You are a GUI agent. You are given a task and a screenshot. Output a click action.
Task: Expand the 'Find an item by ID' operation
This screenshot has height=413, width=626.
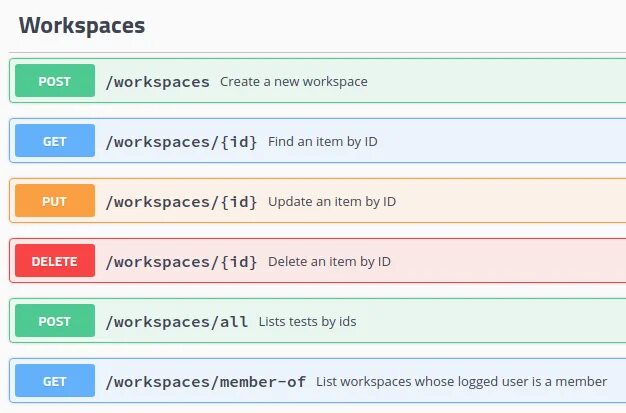click(322, 142)
